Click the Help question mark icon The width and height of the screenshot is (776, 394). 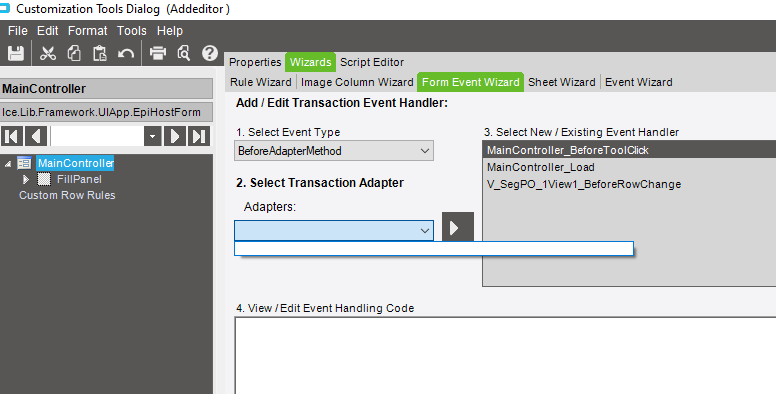pyautogui.click(x=210, y=53)
